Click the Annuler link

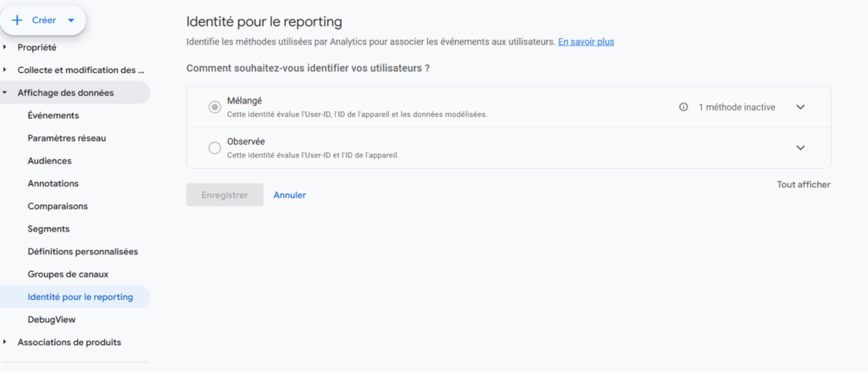[289, 195]
